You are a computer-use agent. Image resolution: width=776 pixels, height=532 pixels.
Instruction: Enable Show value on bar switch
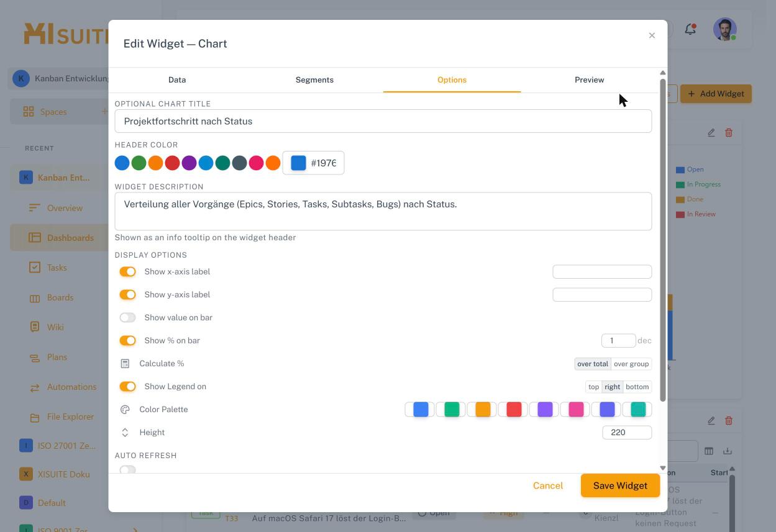(x=127, y=317)
